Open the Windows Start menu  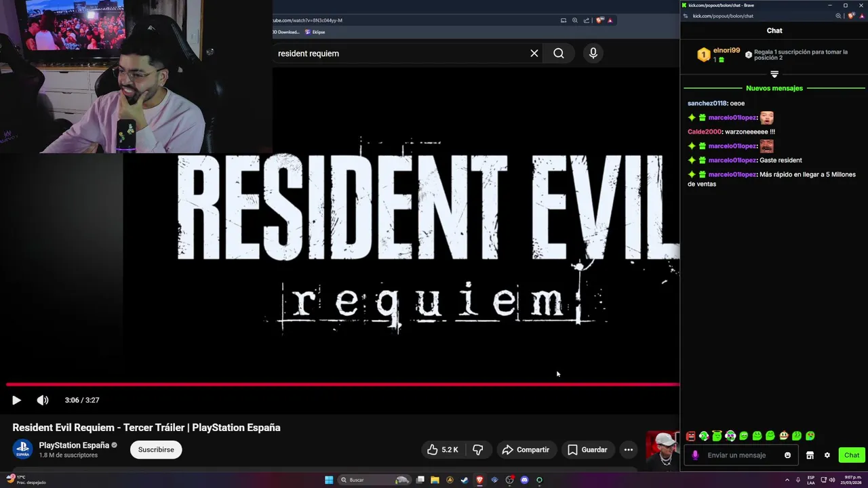[329, 480]
